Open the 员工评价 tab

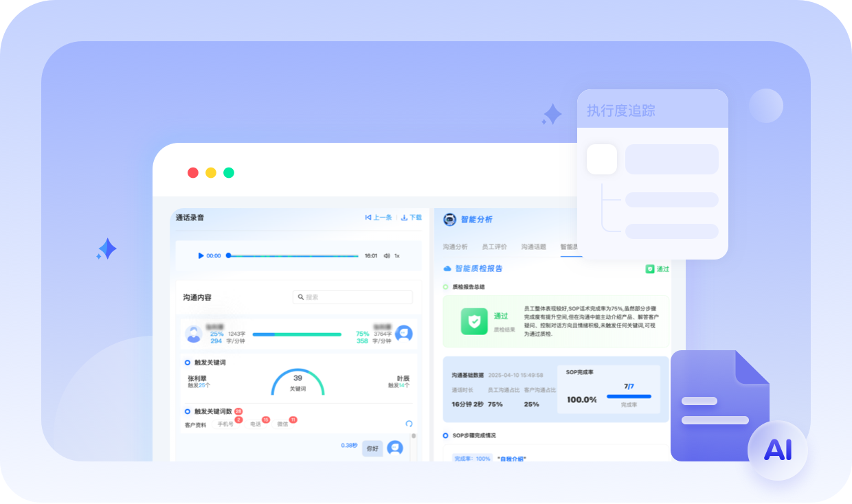coord(494,247)
